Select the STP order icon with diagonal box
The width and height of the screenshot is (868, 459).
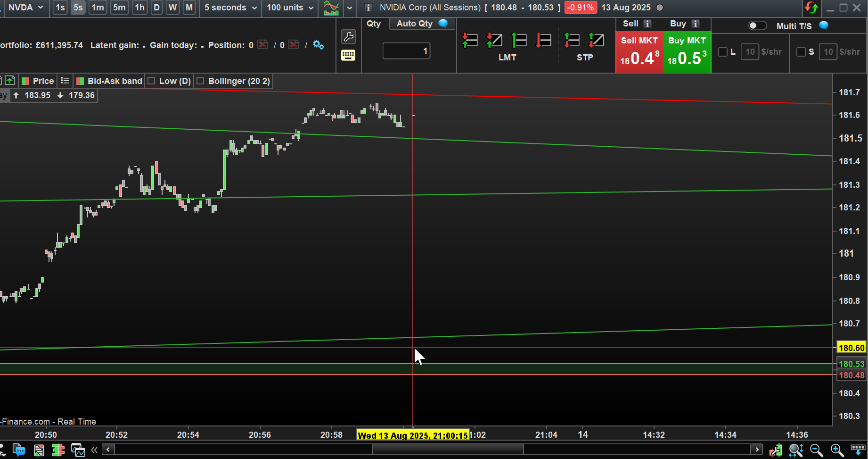pos(596,40)
